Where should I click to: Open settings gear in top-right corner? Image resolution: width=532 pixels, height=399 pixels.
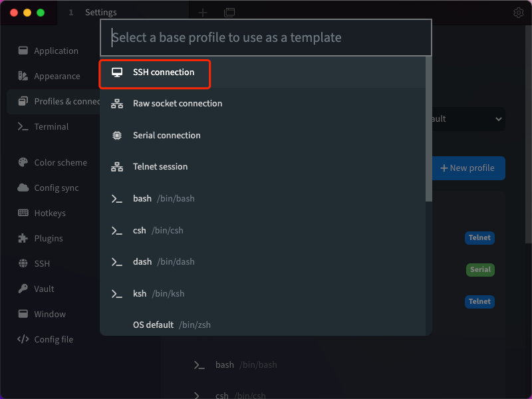(519, 13)
